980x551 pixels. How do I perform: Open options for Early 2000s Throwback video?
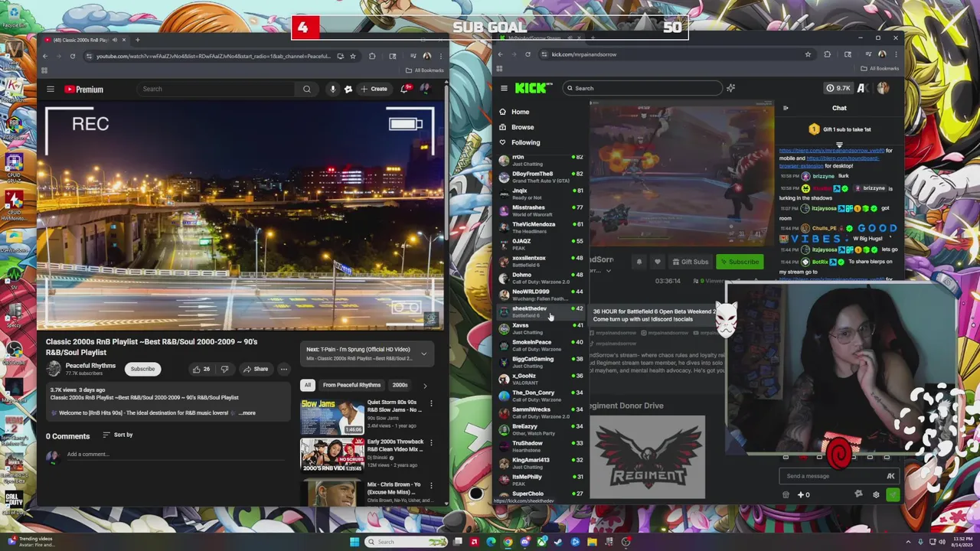pos(431,442)
